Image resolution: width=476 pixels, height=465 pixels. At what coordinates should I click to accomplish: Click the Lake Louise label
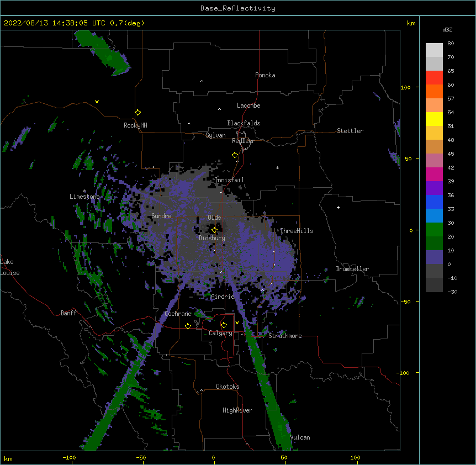pos(10,267)
